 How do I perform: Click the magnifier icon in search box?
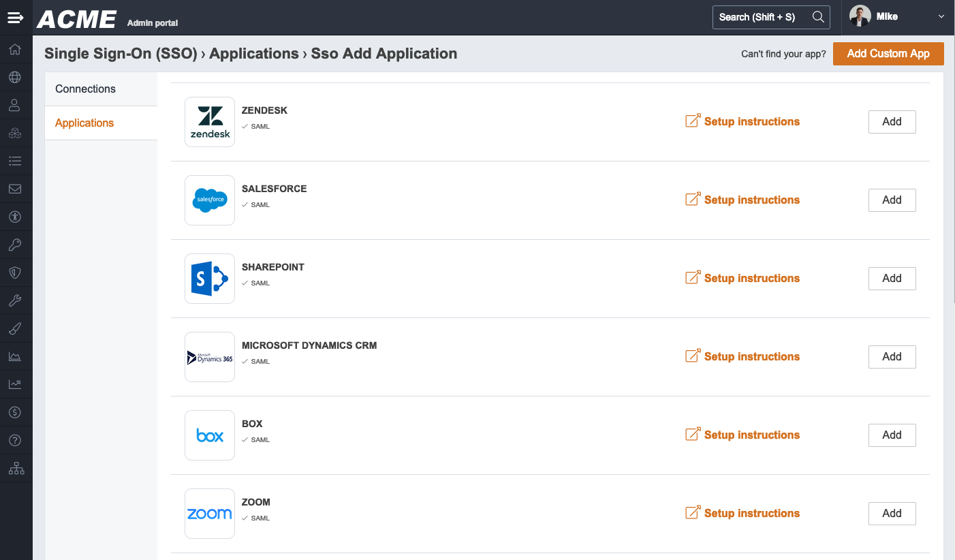[818, 17]
